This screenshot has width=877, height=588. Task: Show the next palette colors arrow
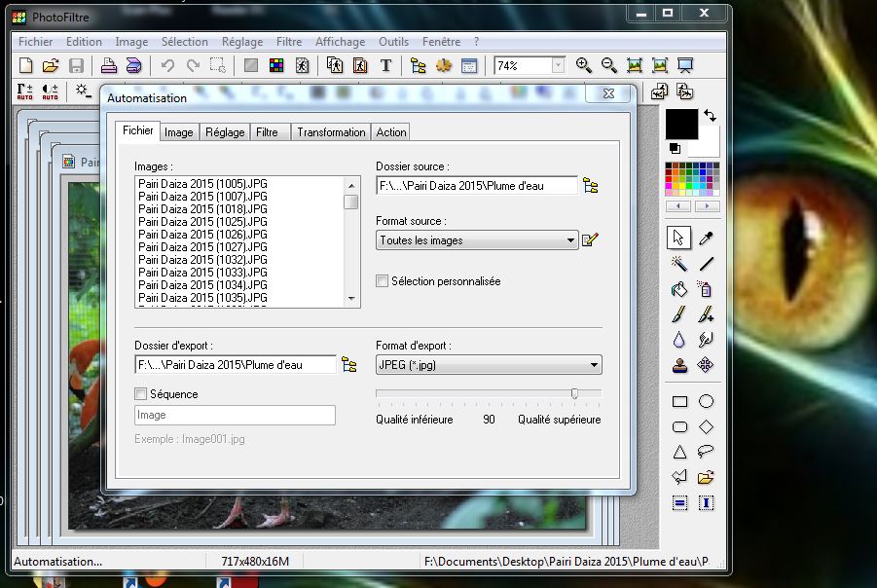(707, 205)
